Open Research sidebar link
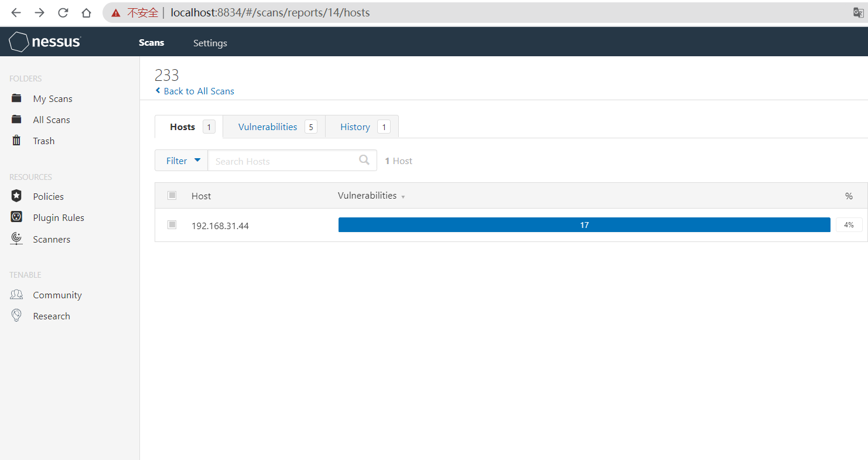The height and width of the screenshot is (460, 868). [52, 316]
